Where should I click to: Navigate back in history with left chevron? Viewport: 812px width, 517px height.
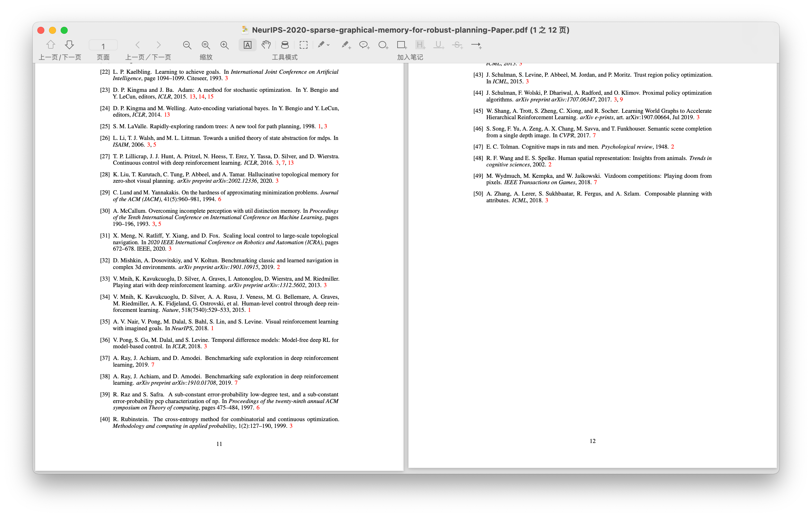pos(138,45)
